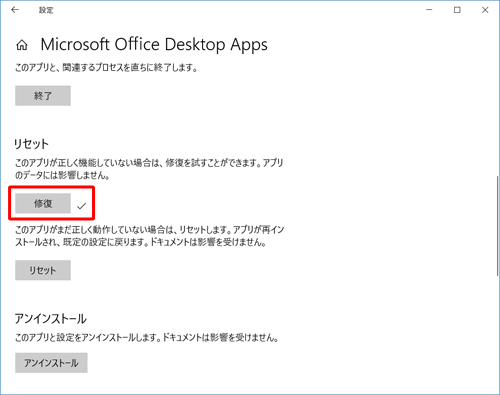Image resolution: width=500 pixels, height=395 pixels.
Task: Click the 設定 window title text
Action: (46, 10)
